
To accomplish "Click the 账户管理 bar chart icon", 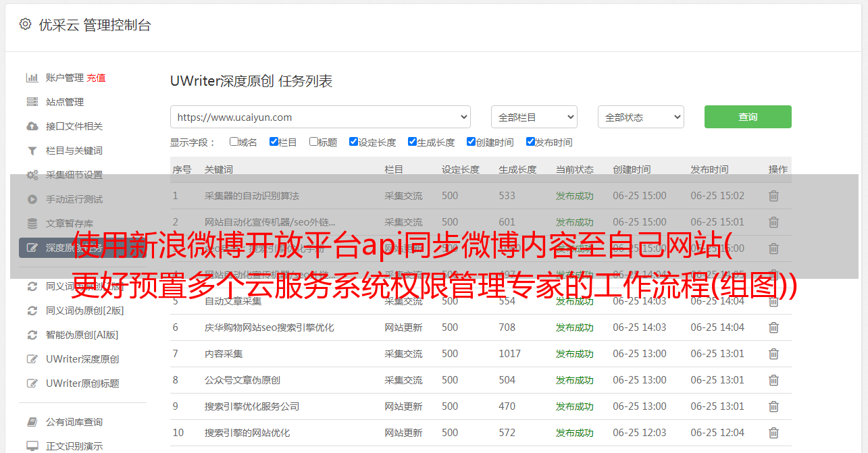I will (32, 78).
